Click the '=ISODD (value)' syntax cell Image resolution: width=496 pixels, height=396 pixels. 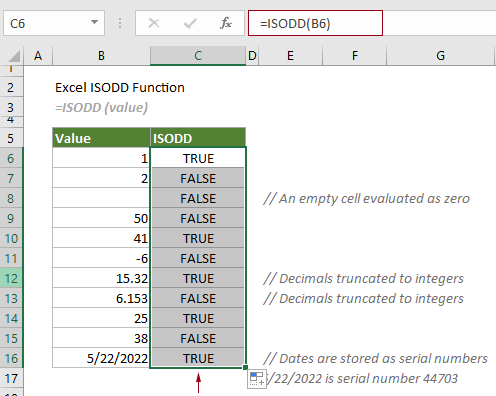(x=101, y=107)
